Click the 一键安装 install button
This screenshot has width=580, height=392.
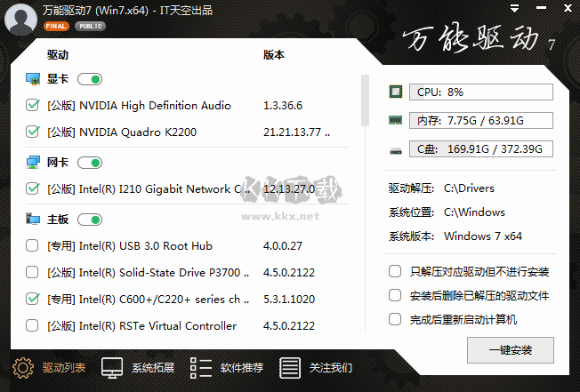point(511,350)
